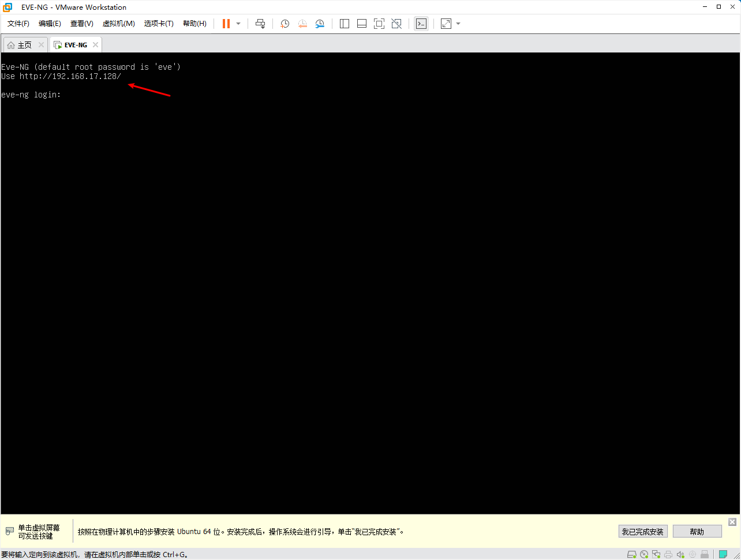Open the 查看(V) menu
The image size is (741, 560).
[x=81, y=24]
